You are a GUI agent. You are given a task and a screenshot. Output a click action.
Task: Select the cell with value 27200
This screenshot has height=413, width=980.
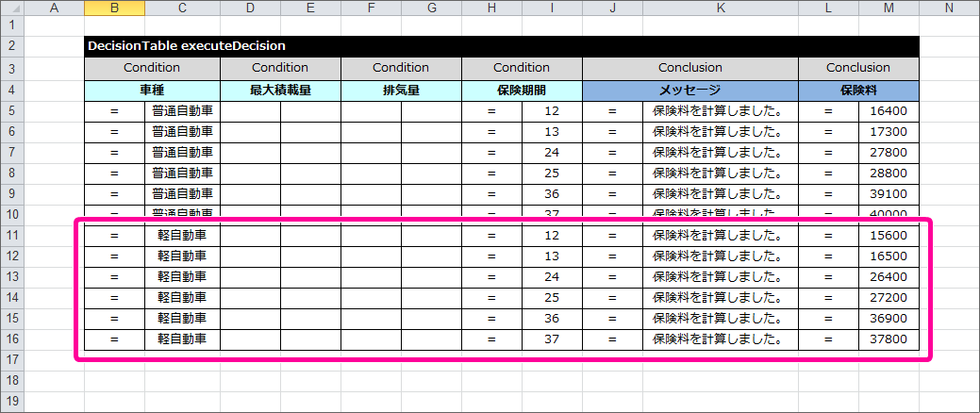[889, 297]
